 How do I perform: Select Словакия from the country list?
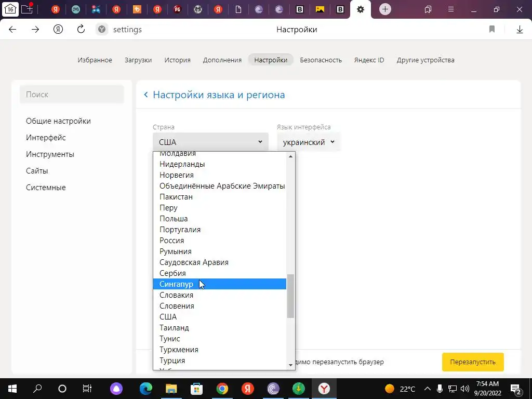pyautogui.click(x=220, y=295)
